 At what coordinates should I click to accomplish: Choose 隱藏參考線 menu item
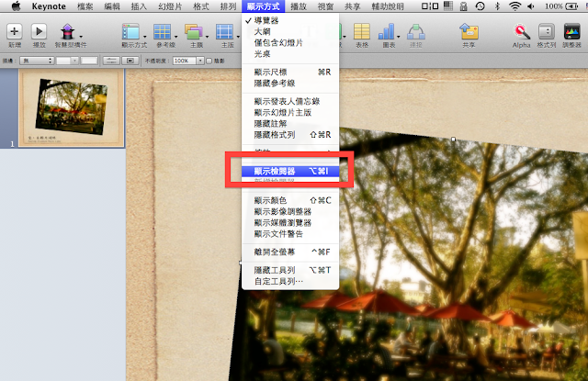(290, 84)
